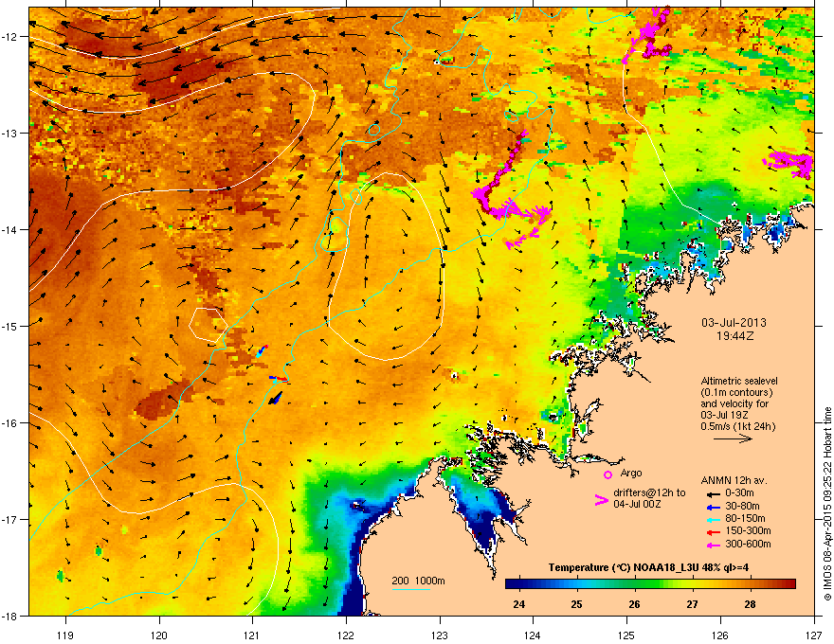Select the red 150-300m ANMN arrow symbol
834x644 pixels.
(x=713, y=532)
